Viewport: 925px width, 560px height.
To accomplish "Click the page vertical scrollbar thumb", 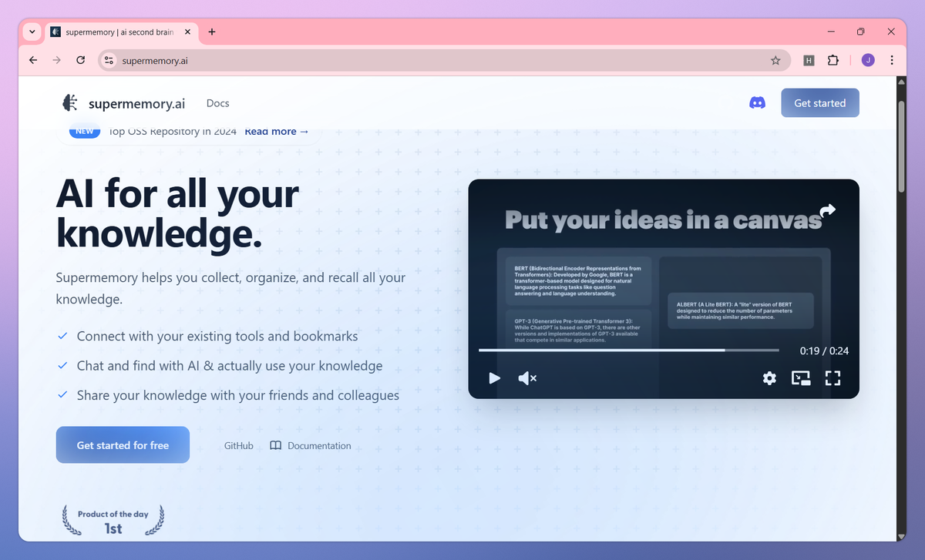I will [x=901, y=146].
